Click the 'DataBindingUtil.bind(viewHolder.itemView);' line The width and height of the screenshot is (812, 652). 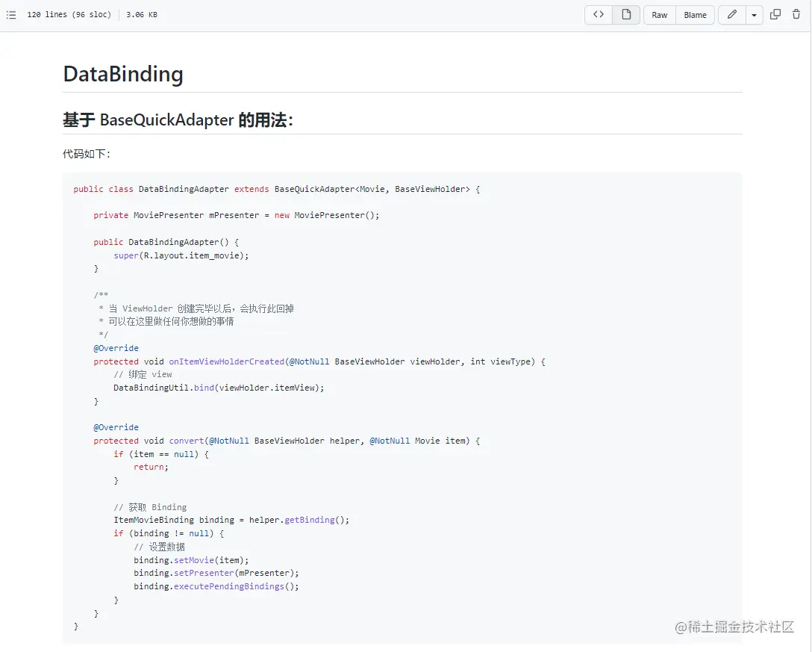tap(219, 388)
